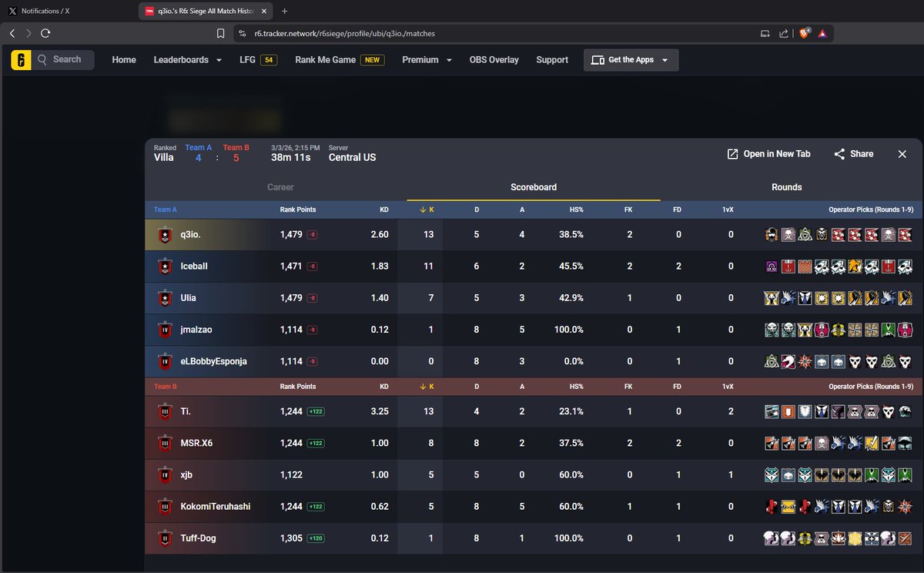
Task: Open the Home menu item
Action: pos(124,60)
